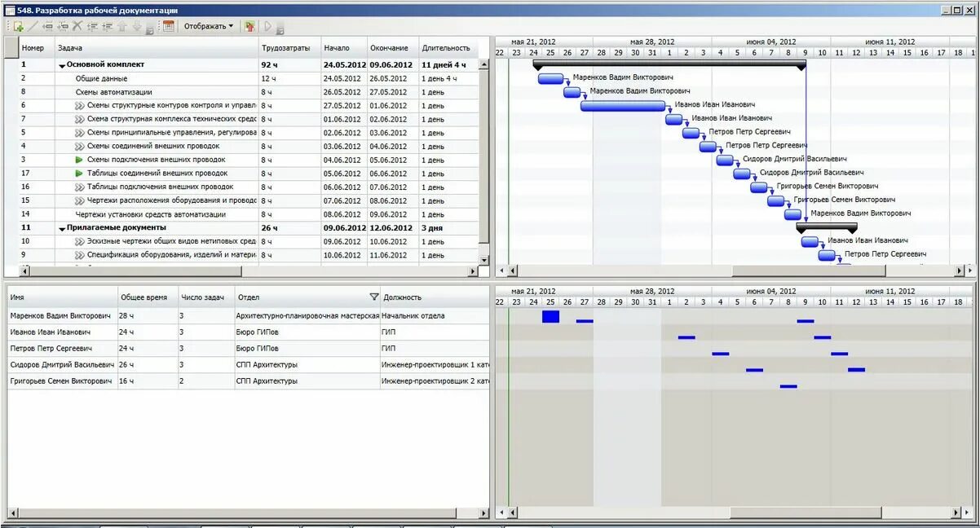Click status icon of Схемы структурные контуров row
The height and width of the screenshot is (528, 980).
point(79,105)
